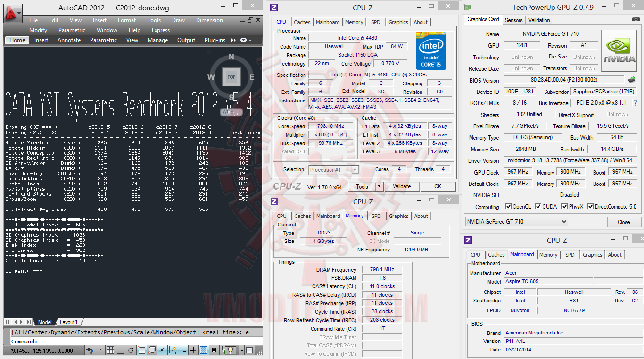This screenshot has height=359, width=644.
Task: Open the AutoCAD status bar menu arrow
Action: (x=242, y=351)
